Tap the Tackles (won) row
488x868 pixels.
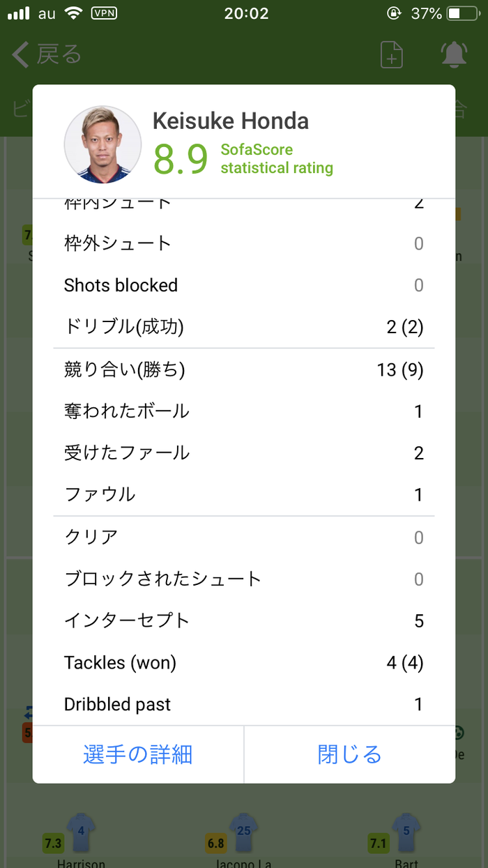pyautogui.click(x=244, y=662)
